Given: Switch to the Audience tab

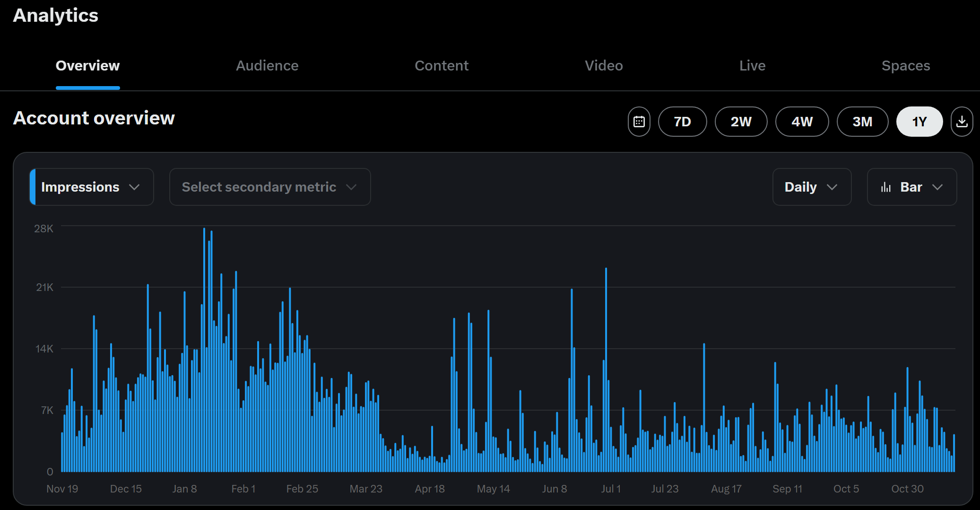Looking at the screenshot, I should (267, 66).
